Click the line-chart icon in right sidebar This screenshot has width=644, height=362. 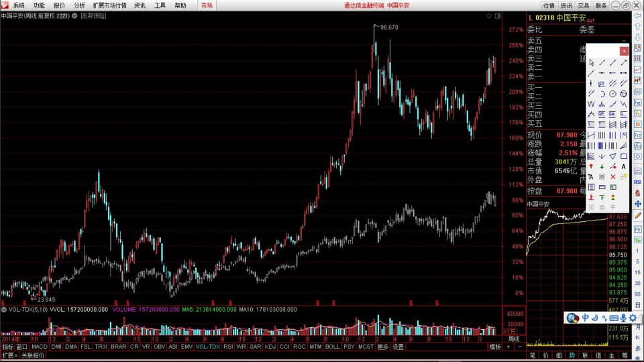click(x=637, y=70)
